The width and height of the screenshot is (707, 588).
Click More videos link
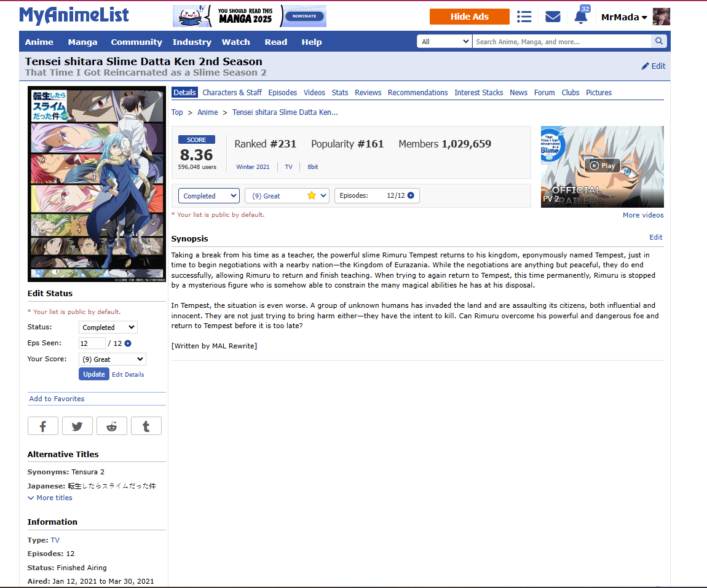point(643,215)
